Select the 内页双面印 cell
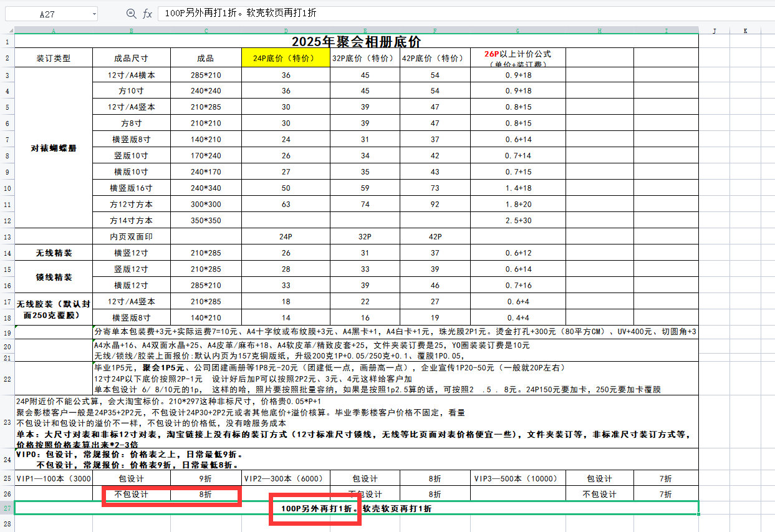 131,236
